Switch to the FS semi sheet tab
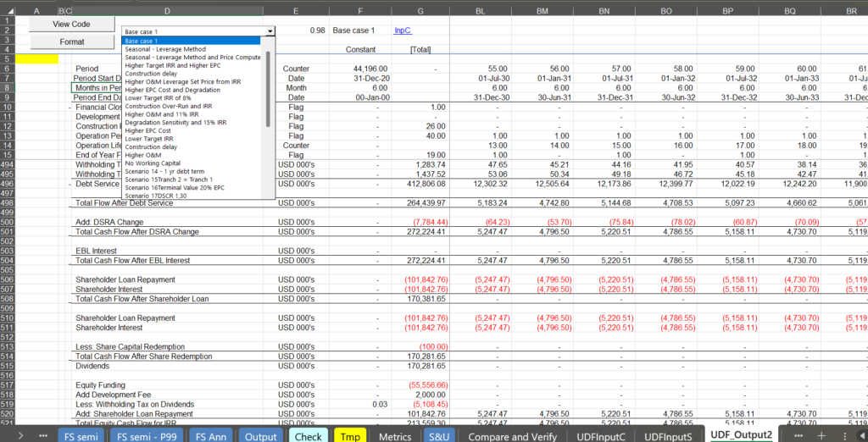The width and height of the screenshot is (868, 442). point(81,436)
